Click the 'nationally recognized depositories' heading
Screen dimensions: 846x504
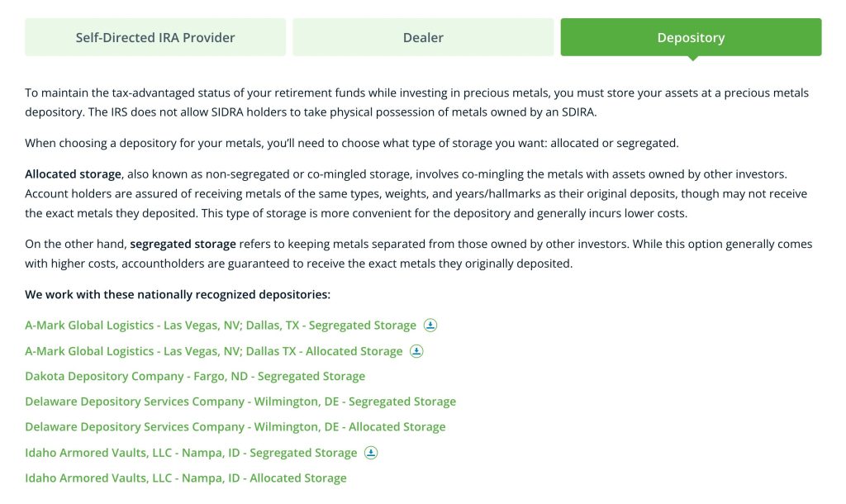(x=178, y=294)
